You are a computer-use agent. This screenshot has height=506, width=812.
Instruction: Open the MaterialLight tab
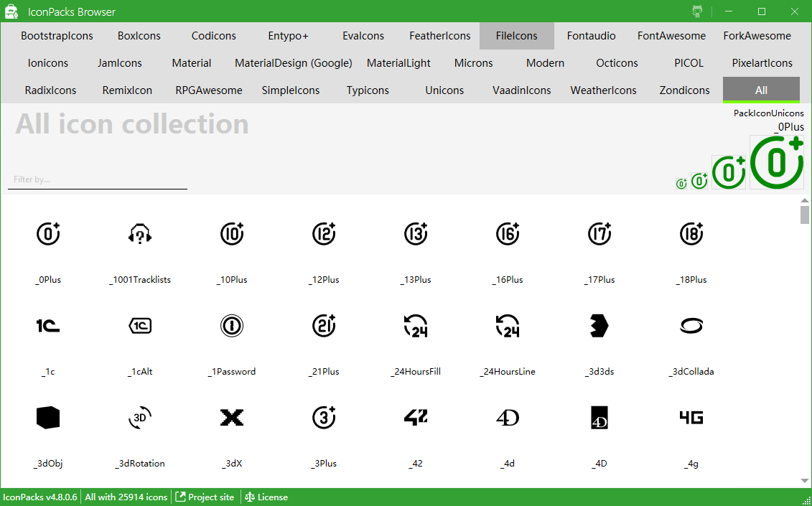pos(398,63)
